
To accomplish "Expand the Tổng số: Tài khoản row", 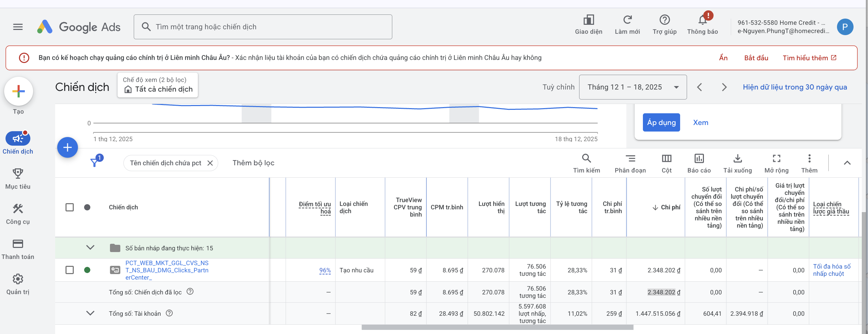I will click(x=90, y=313).
